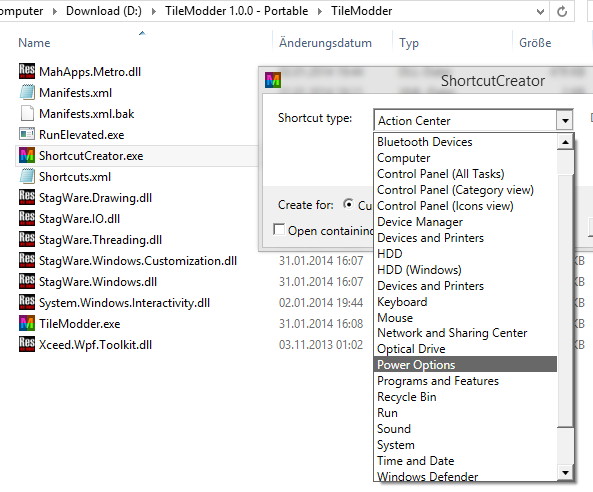
Task: Select HDD (Windows) list entry
Action: pos(465,270)
